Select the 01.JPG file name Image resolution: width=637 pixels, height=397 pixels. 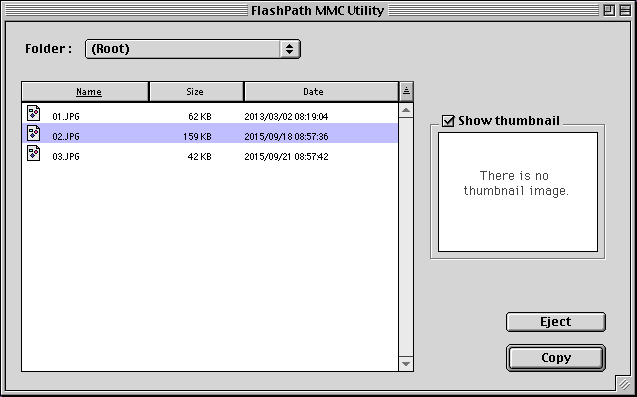(x=66, y=117)
